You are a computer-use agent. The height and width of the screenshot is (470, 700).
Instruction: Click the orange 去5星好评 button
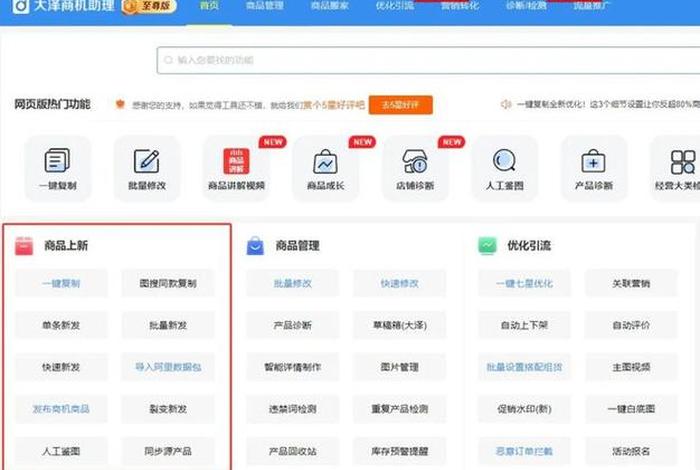[400, 105]
